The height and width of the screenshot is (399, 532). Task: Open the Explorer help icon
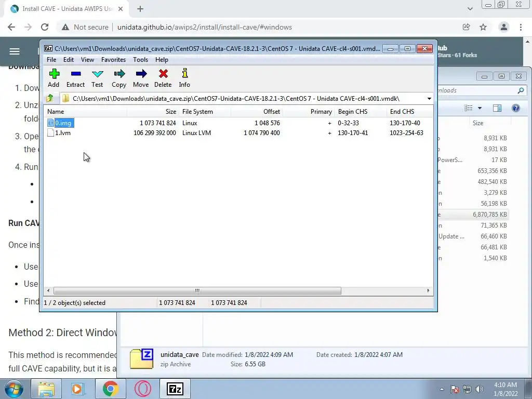[x=516, y=108]
